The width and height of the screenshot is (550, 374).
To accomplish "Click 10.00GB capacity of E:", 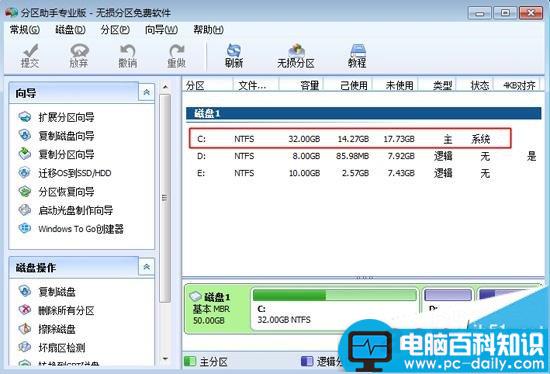I will coord(304,173).
